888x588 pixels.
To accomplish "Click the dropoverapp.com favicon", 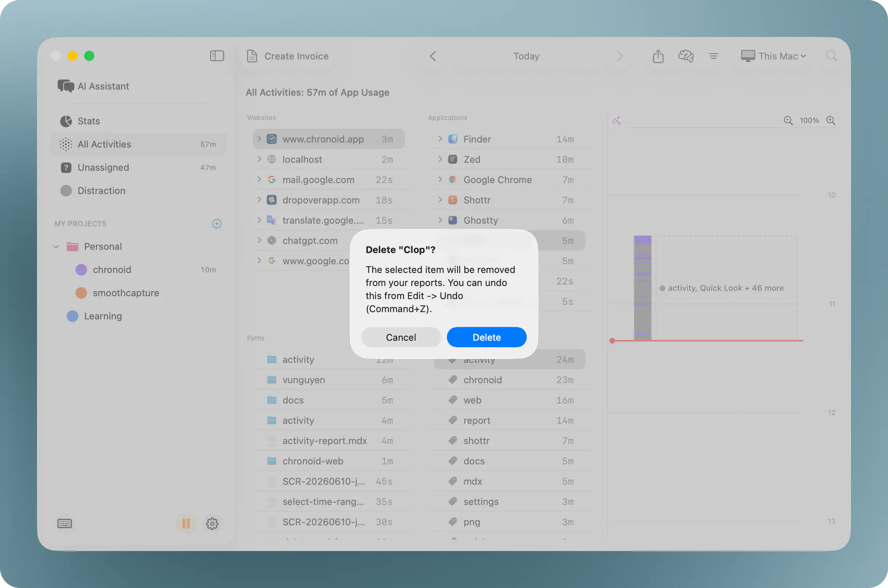I will point(272,200).
